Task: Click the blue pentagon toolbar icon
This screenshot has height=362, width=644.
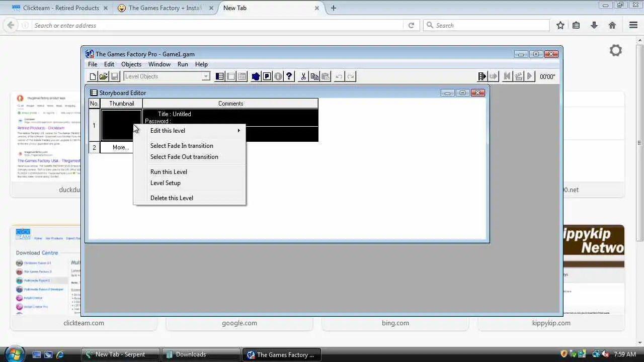Action: 256,76
